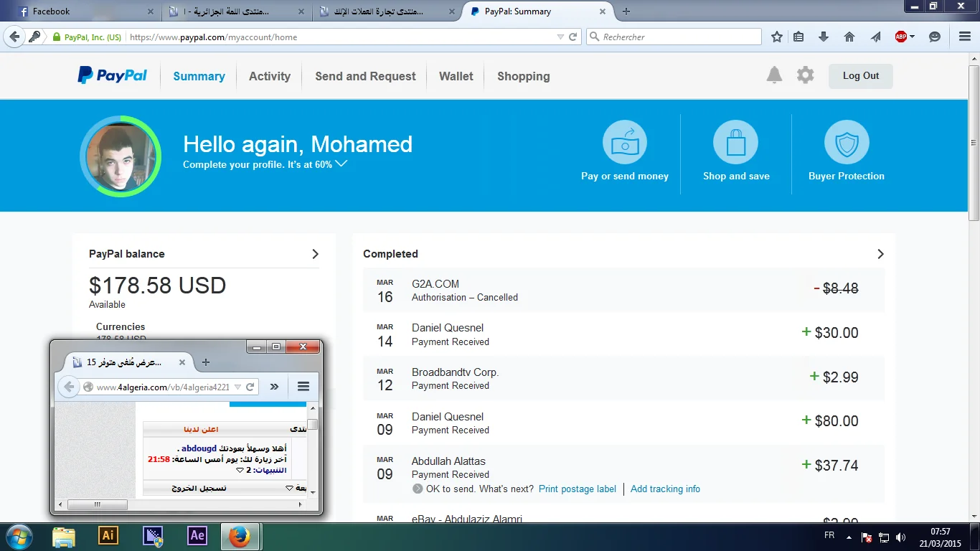Screen dimensions: 980x551
Task: Open the Activity menu item
Action: [270, 76]
